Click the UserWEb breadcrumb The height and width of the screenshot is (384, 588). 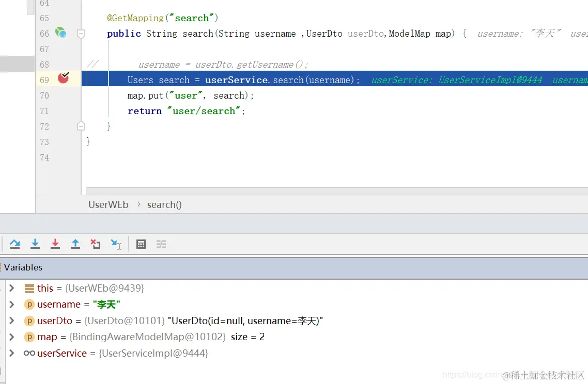pyautogui.click(x=109, y=204)
